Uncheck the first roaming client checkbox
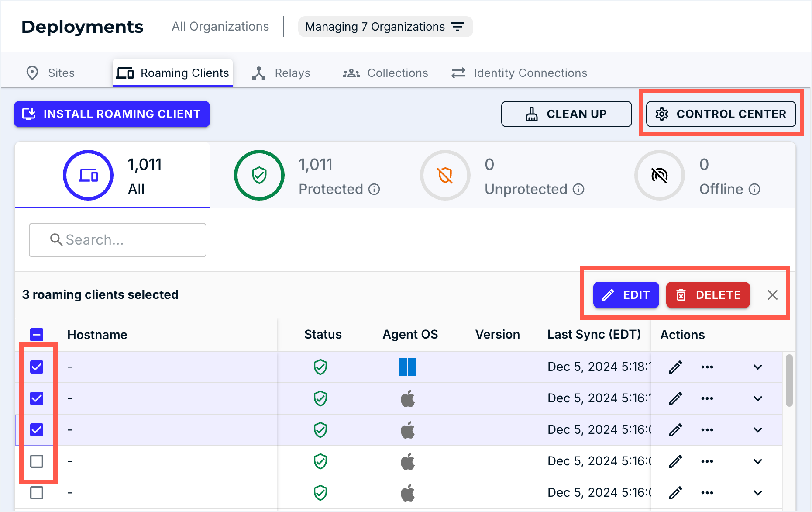This screenshot has width=812, height=512. click(37, 367)
